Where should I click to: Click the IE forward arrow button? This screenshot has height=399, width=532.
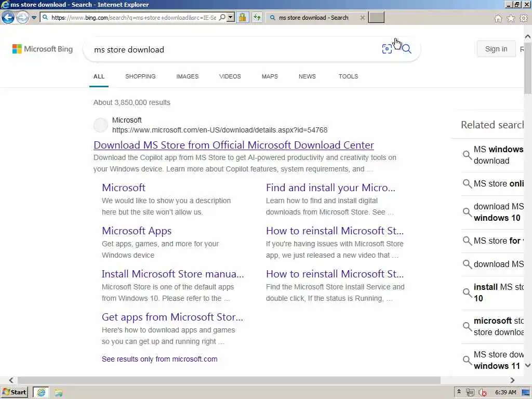22,17
